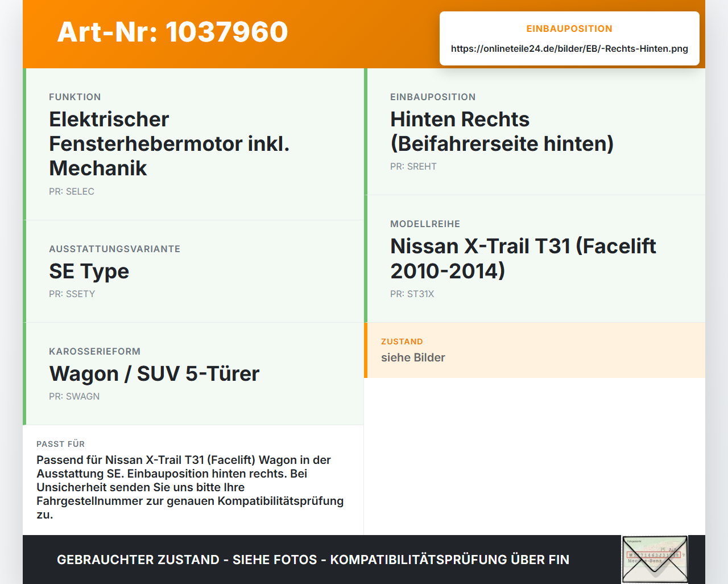728x584 pixels.
Task: Click the KAROSSERIEFORM label
Action: [95, 352]
